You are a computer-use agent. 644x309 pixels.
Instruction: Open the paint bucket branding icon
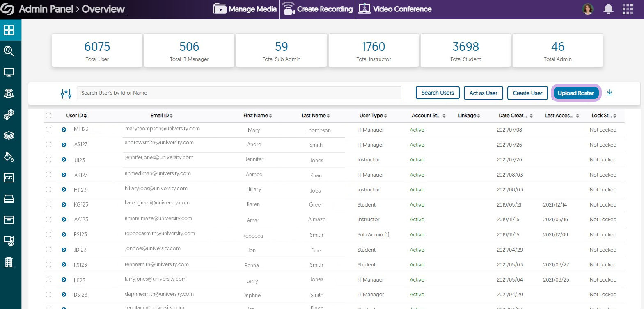point(9,157)
